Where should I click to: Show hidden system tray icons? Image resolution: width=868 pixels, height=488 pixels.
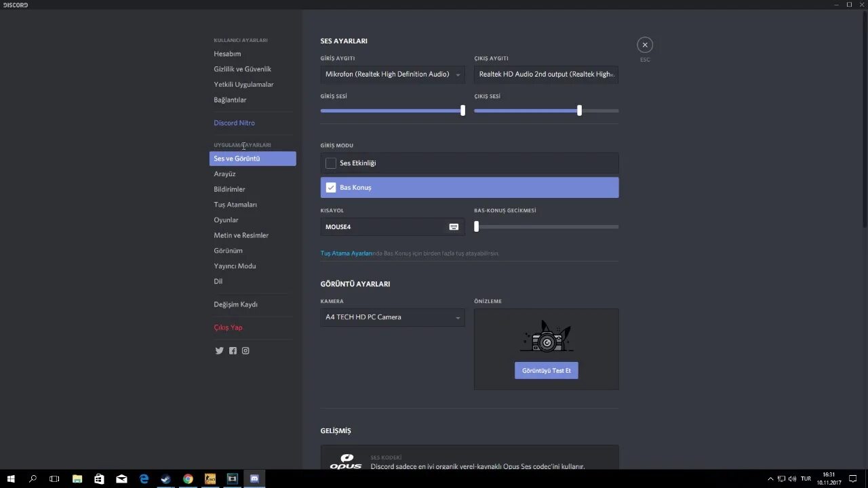(770, 479)
